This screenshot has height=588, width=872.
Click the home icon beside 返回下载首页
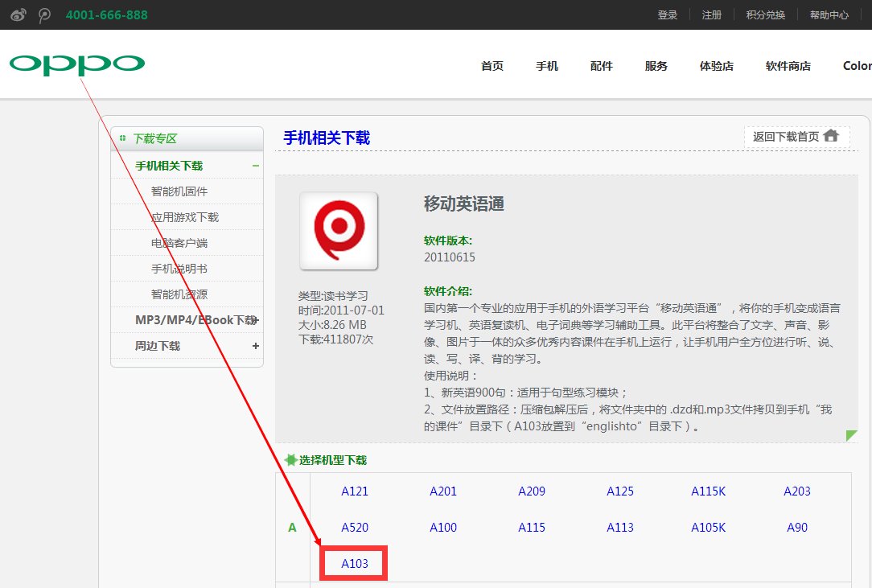coord(831,136)
